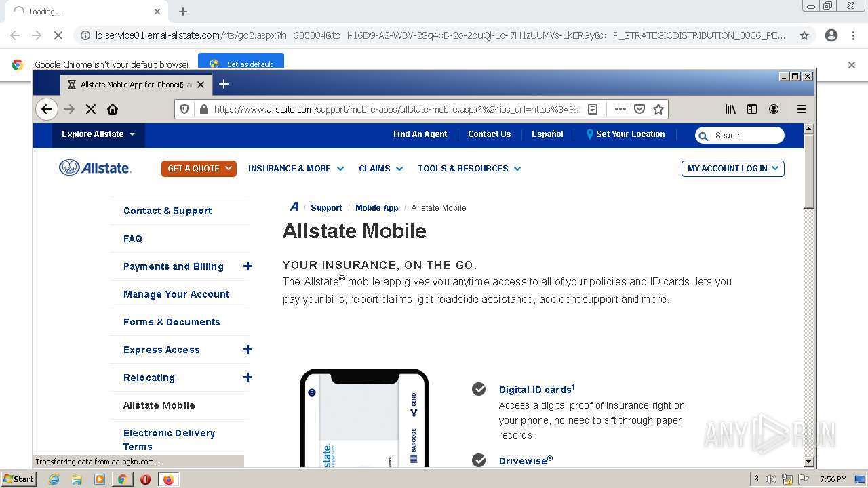Click the Allstate logo

(95, 167)
